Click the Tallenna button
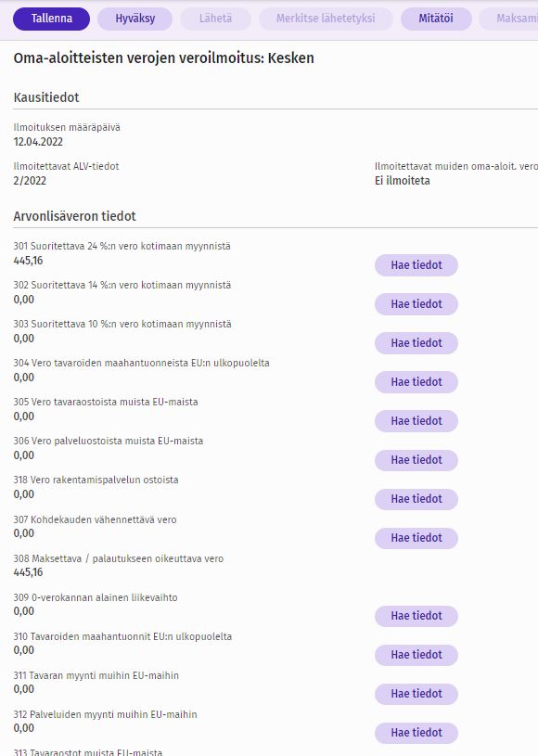The image size is (538, 756). [51, 19]
